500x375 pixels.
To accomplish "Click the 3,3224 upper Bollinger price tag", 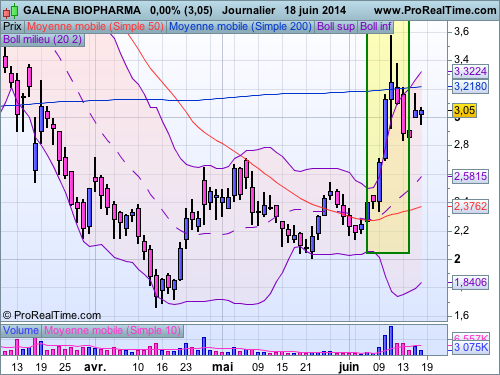I will tap(470, 71).
